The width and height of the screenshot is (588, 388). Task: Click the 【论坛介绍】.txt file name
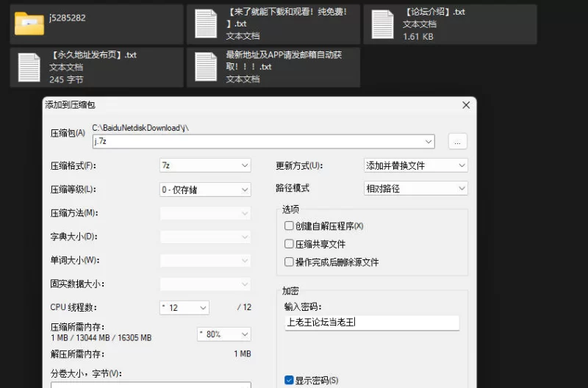click(434, 12)
